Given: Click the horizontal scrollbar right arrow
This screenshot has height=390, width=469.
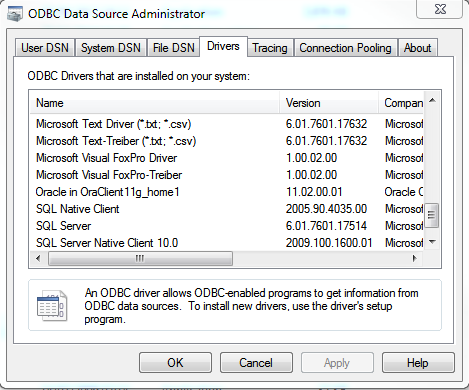Looking at the screenshot, I should point(415,258).
